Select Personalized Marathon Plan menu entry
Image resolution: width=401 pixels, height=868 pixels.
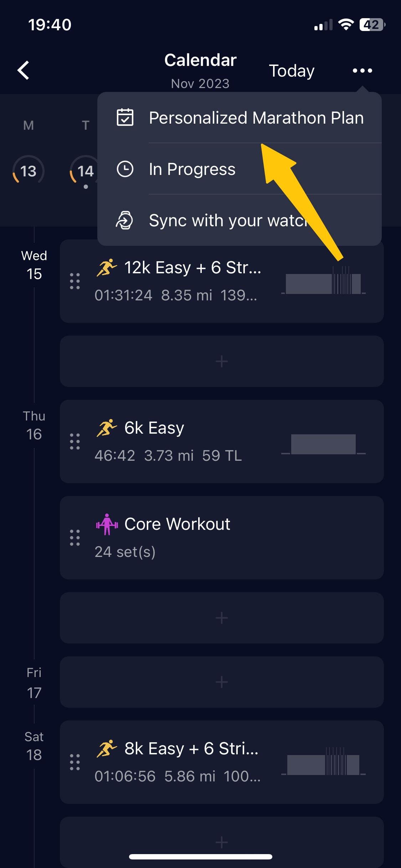[x=240, y=118]
